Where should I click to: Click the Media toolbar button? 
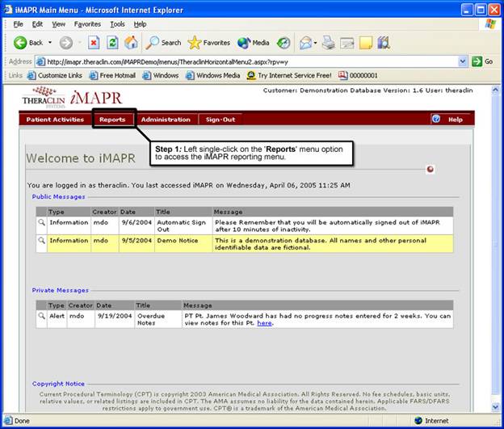pos(253,42)
